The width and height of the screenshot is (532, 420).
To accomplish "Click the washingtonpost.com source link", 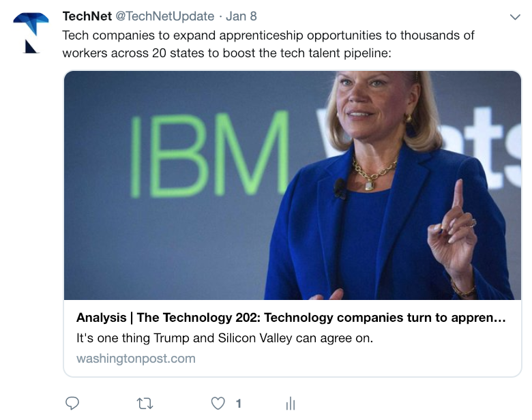I will 136,359.
